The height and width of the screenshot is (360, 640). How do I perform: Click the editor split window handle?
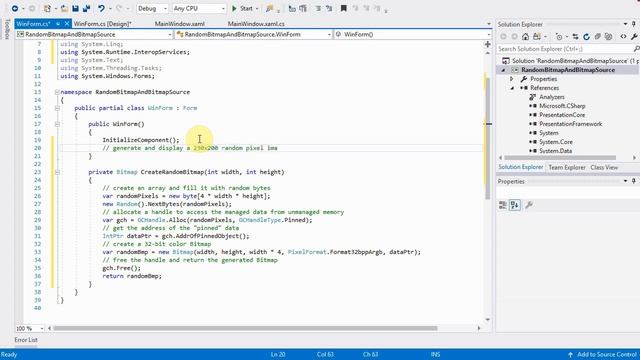487,44
